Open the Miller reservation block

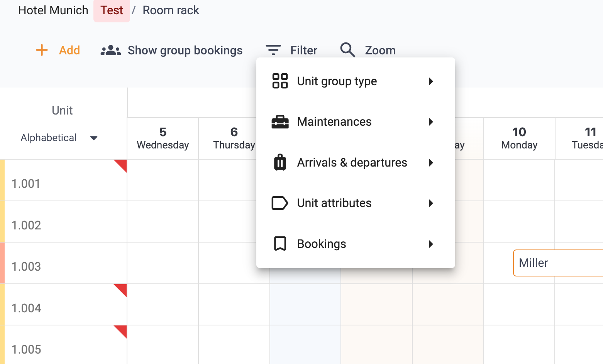(558, 263)
